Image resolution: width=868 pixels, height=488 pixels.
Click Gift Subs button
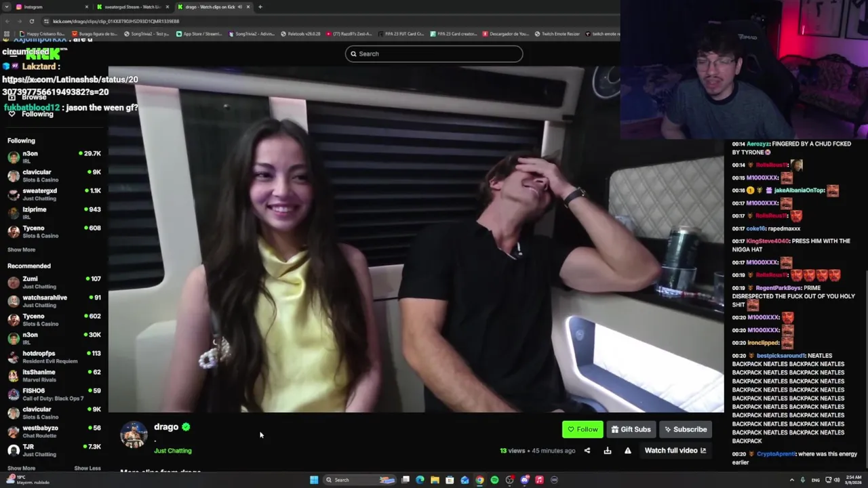(x=631, y=430)
